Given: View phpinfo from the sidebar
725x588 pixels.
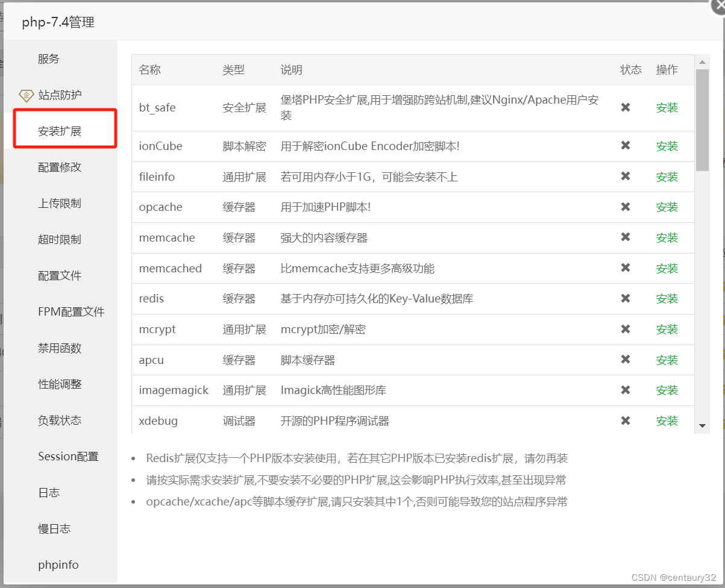Looking at the screenshot, I should coord(58,565).
